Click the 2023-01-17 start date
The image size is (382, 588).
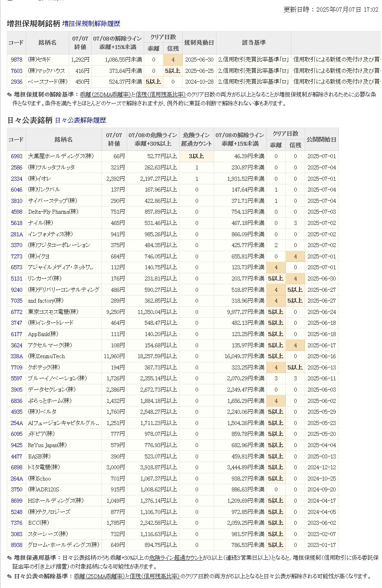(322, 545)
